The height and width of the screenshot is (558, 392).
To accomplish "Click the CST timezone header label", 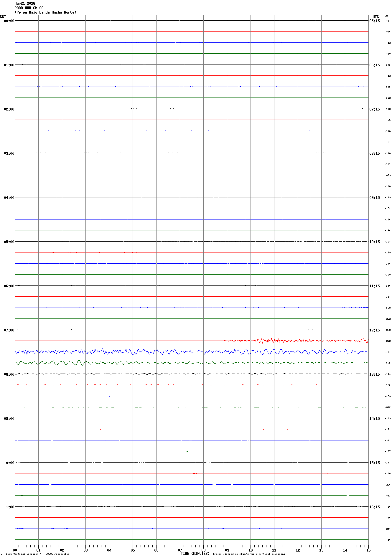I will pyautogui.click(x=3, y=17).
